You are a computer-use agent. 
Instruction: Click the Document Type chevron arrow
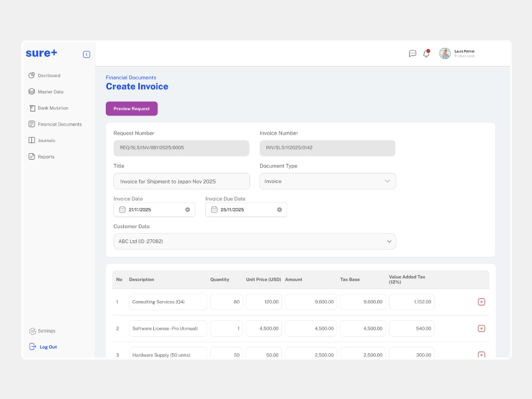387,181
